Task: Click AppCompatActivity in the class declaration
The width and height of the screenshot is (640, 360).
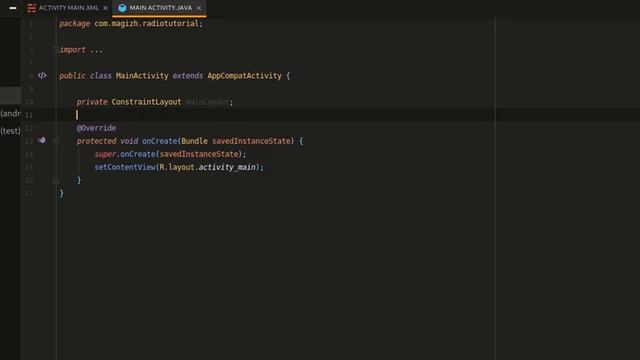Action: click(244, 76)
